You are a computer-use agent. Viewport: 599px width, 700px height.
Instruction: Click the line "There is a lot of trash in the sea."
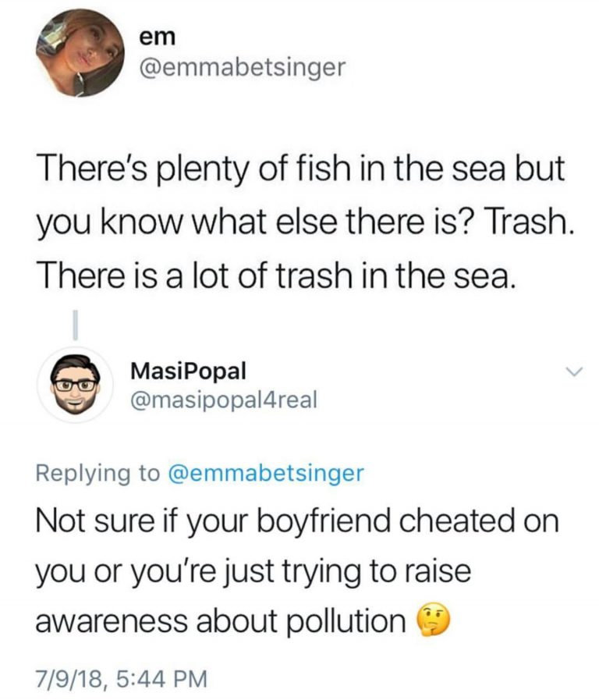(276, 276)
